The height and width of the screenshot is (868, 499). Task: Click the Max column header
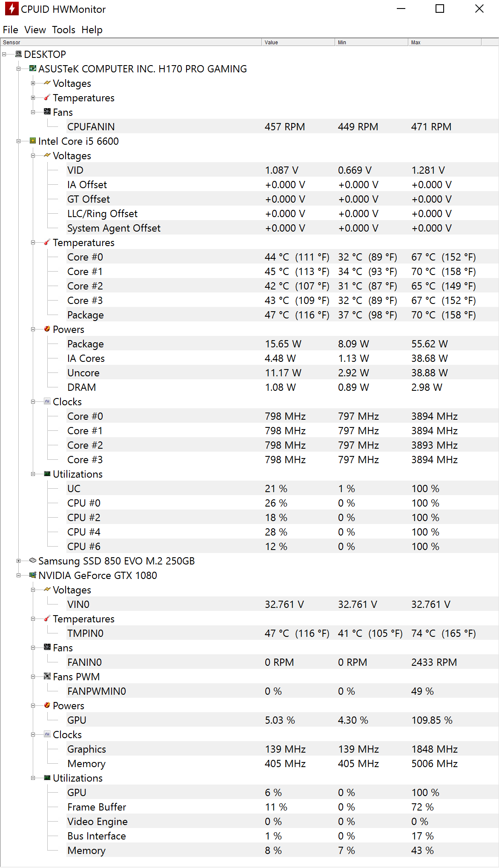point(445,42)
